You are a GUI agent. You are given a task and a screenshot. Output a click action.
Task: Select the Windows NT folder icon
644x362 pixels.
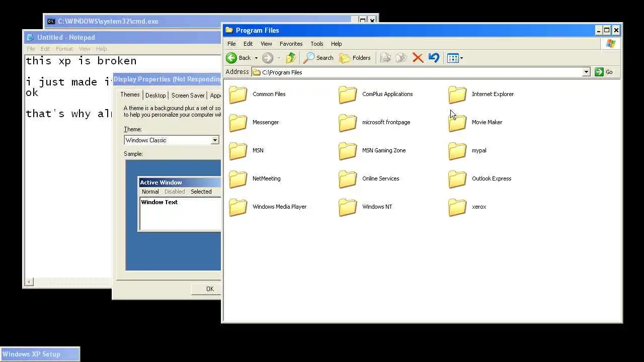click(348, 207)
